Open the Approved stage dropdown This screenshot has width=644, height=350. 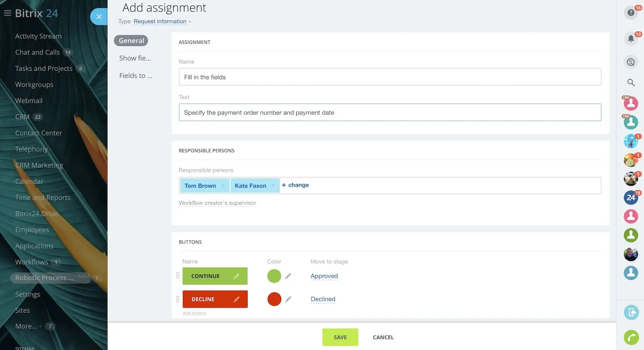tap(324, 276)
